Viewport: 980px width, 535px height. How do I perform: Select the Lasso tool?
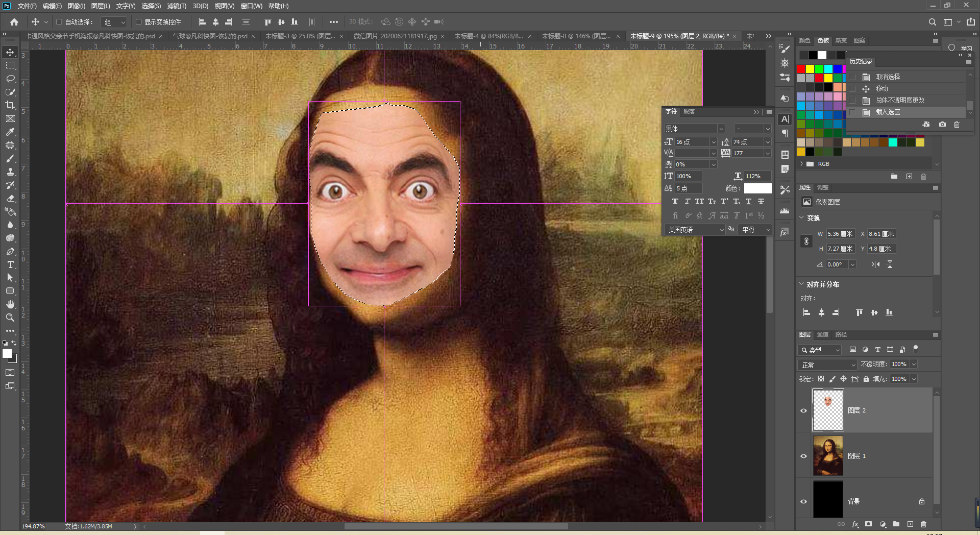10,79
